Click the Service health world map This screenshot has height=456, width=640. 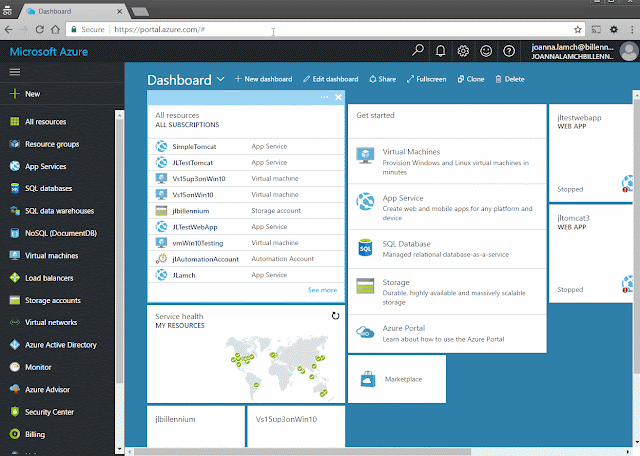click(x=277, y=367)
